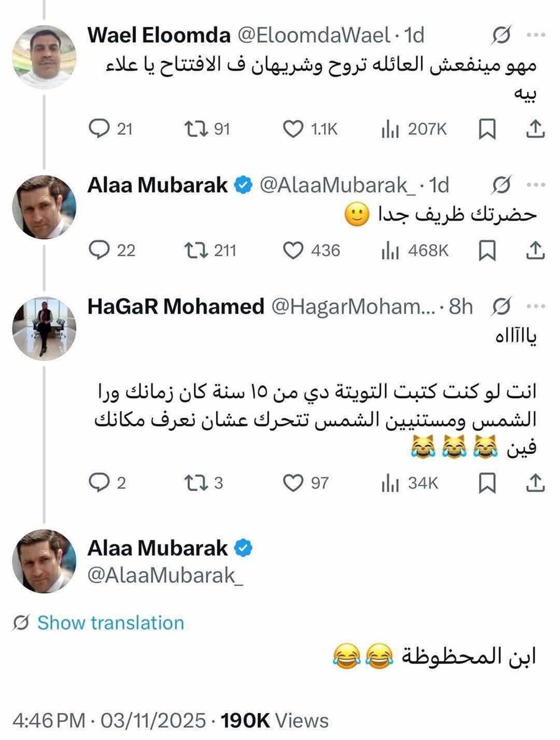Retweet Alaa Mubarak's reply with 211 reposts
Image resolution: width=560 pixels, height=740 pixels.
click(195, 251)
